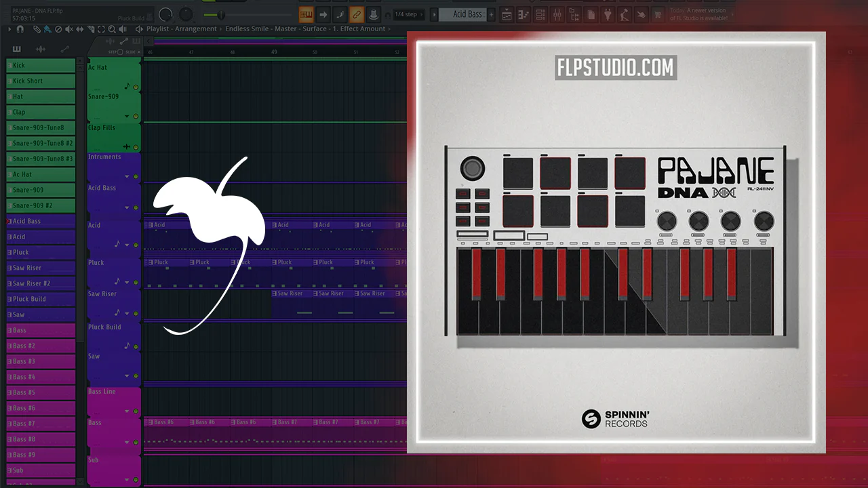Select the Pluck Build pattern in picker

(x=41, y=300)
